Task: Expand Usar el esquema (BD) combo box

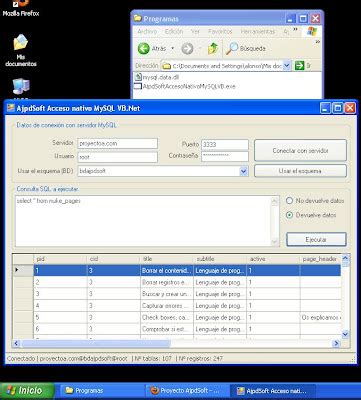Action: coord(244,171)
